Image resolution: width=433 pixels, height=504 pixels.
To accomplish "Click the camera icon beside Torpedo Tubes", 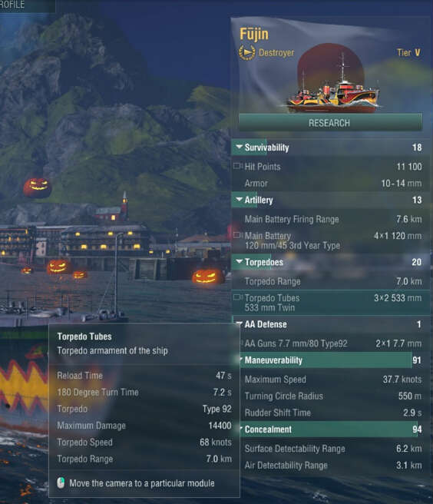I will [238, 297].
